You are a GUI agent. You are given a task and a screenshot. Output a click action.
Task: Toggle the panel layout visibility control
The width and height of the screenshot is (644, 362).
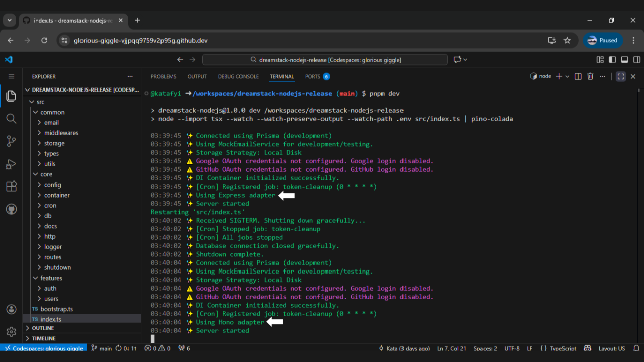(624, 59)
